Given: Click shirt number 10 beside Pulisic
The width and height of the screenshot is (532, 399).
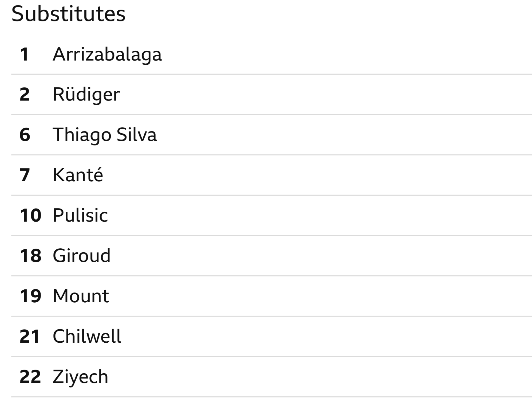Looking at the screenshot, I should click(30, 215).
